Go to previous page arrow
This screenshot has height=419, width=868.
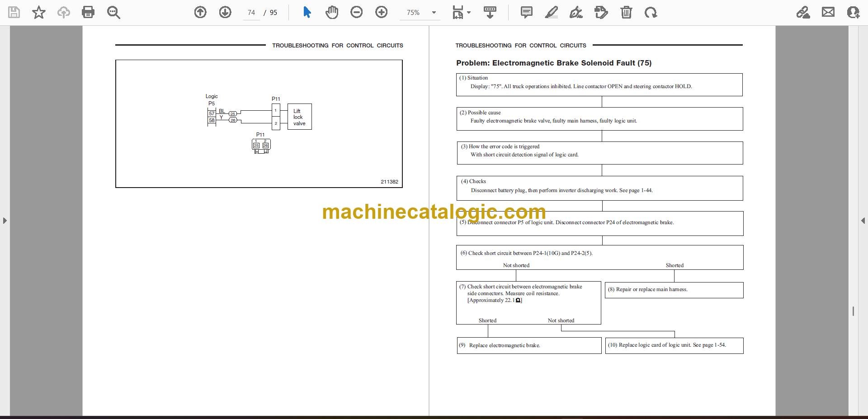tap(200, 12)
